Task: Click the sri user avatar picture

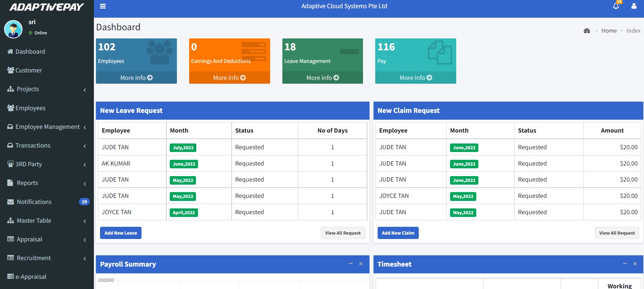Action: point(13,29)
